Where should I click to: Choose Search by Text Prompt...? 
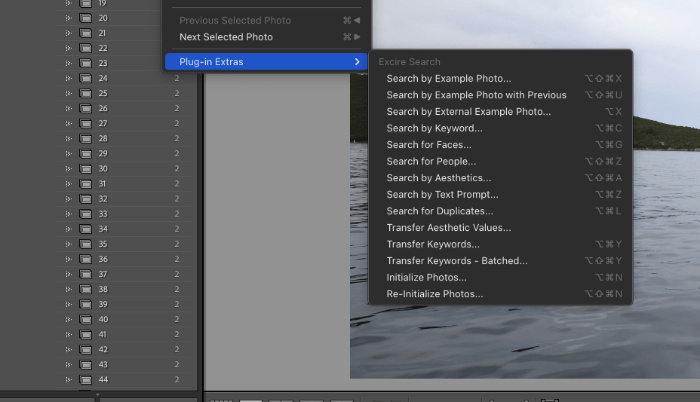click(x=500, y=194)
